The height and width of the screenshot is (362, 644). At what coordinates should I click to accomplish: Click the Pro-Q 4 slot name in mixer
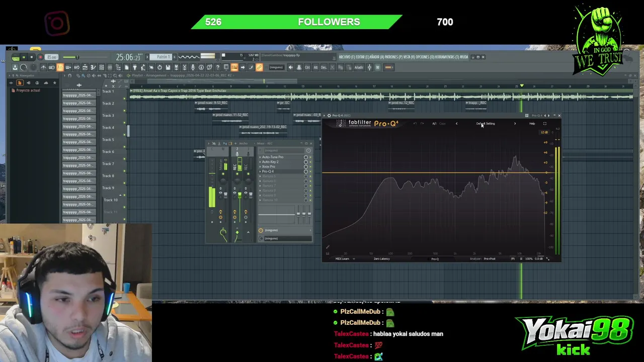click(268, 171)
